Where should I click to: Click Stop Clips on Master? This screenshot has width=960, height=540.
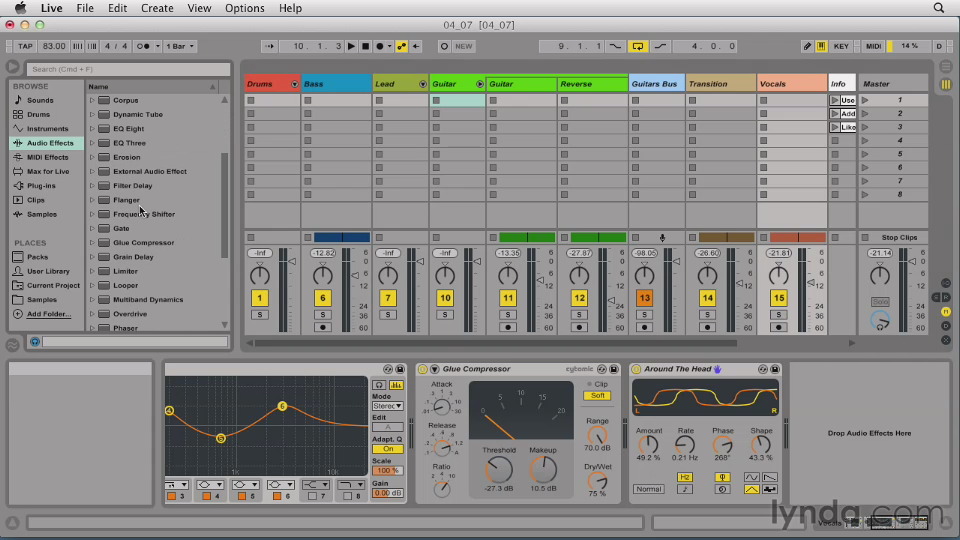pos(899,238)
